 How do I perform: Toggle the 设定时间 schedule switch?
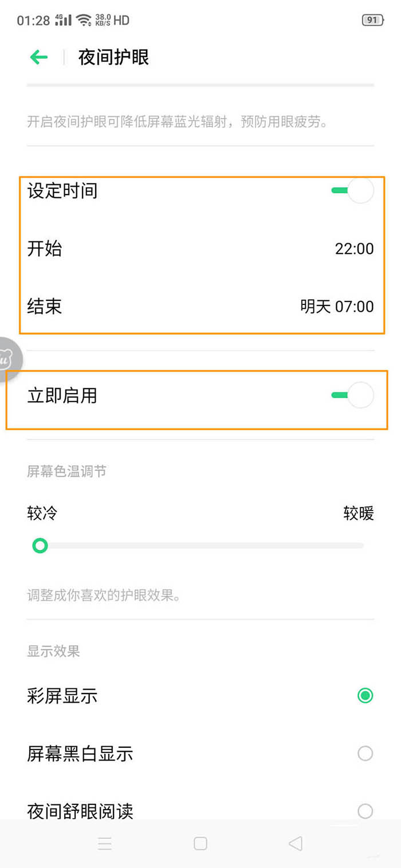pos(353,191)
